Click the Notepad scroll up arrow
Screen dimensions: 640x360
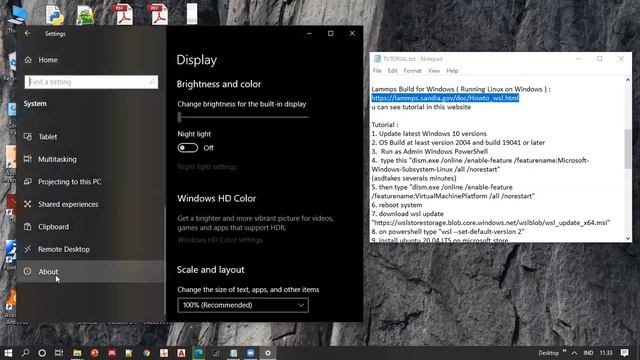[628, 80]
